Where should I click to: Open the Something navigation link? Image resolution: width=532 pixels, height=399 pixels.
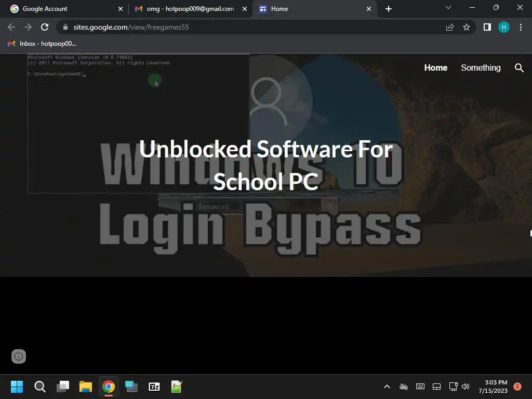tap(481, 68)
